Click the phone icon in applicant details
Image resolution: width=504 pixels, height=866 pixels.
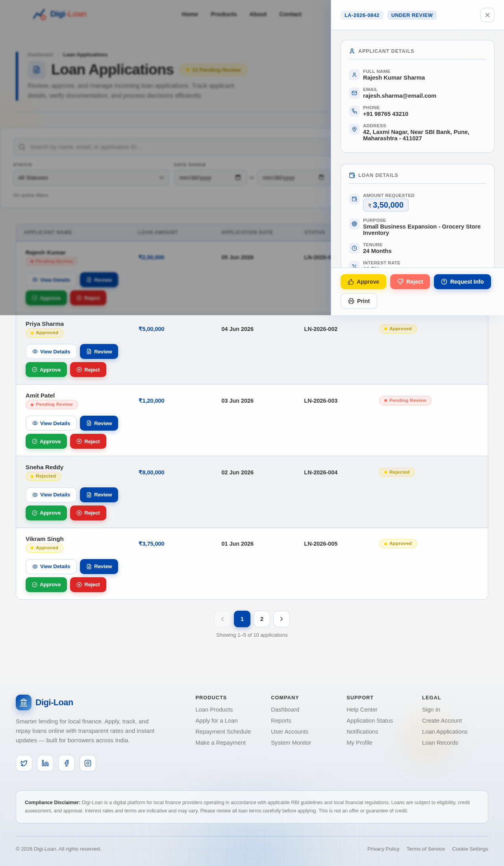354,111
